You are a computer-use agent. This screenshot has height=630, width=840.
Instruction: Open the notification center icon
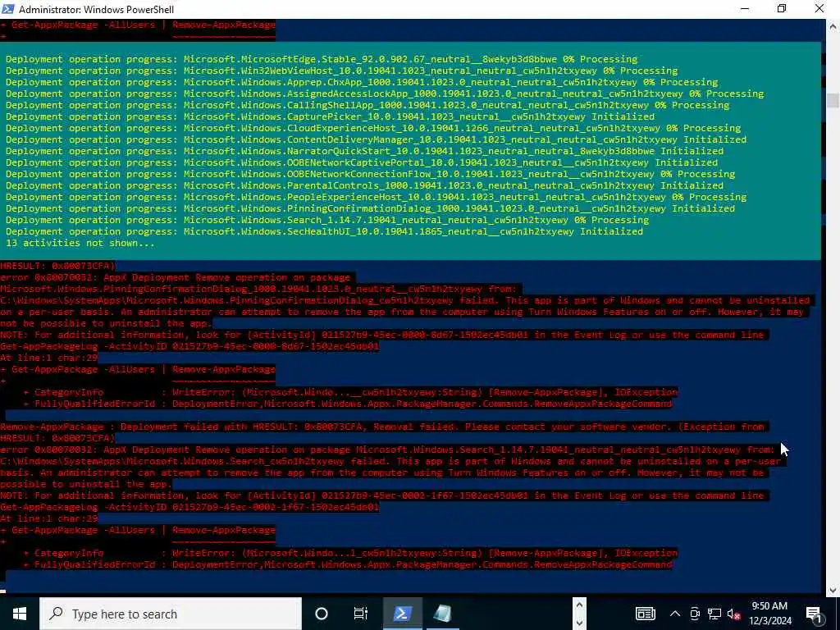pyautogui.click(x=814, y=614)
